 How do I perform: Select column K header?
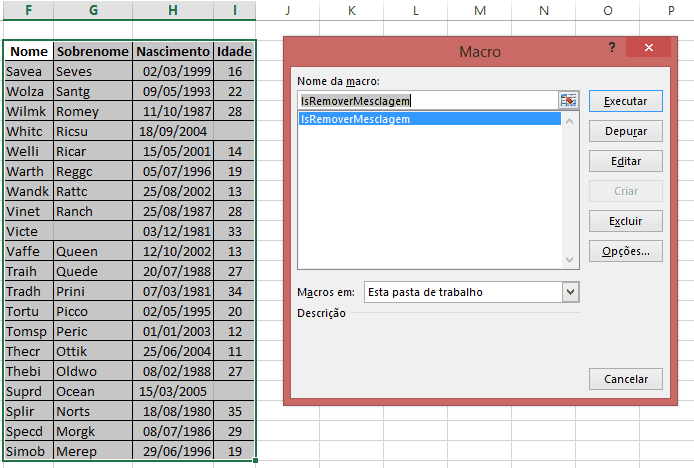coord(351,10)
